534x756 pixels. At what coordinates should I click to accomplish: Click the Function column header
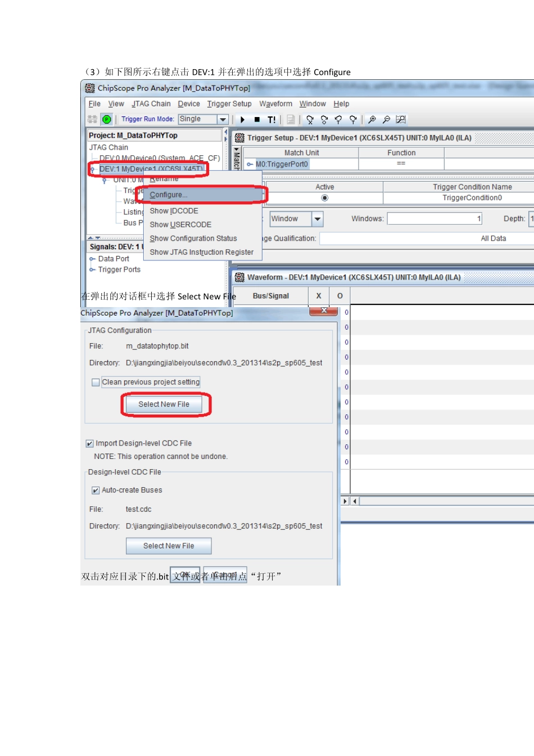[401, 153]
